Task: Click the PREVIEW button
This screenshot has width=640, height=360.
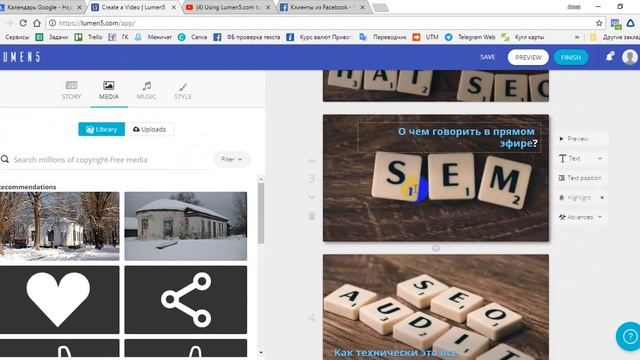Action: pyautogui.click(x=528, y=58)
